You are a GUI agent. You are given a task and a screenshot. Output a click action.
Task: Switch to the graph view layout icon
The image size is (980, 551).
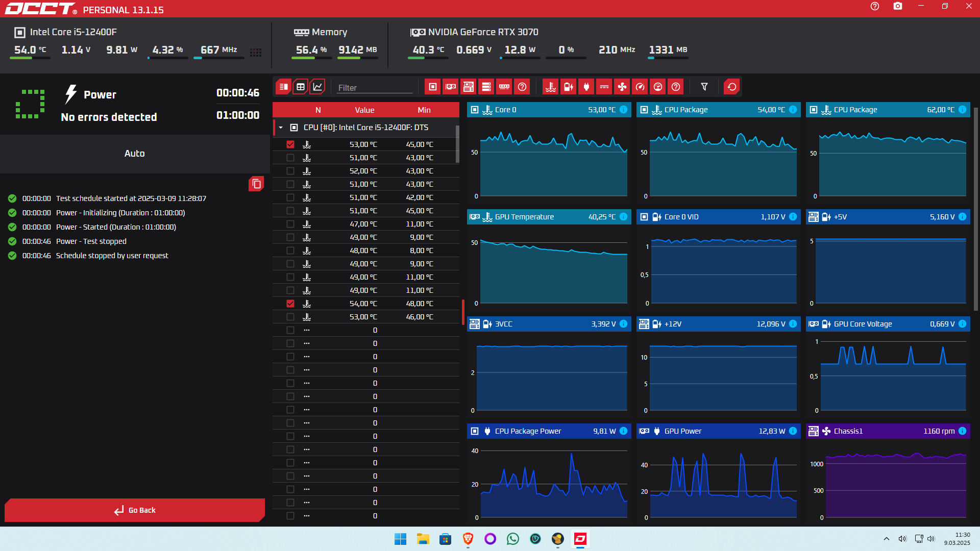(x=317, y=87)
